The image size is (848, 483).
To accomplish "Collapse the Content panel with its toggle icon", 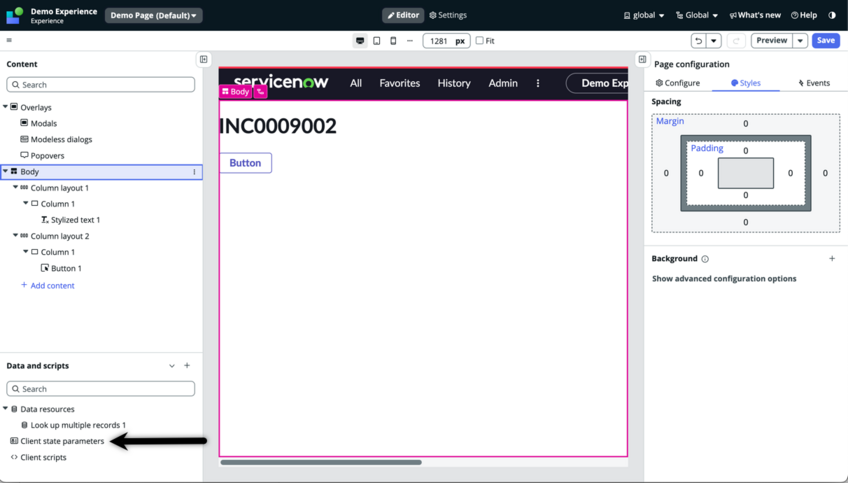I will tap(204, 59).
